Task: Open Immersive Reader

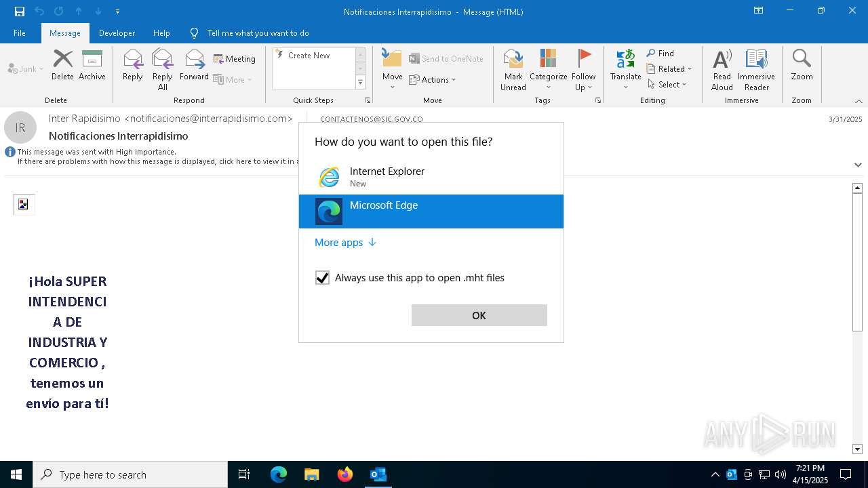Action: 756,70
